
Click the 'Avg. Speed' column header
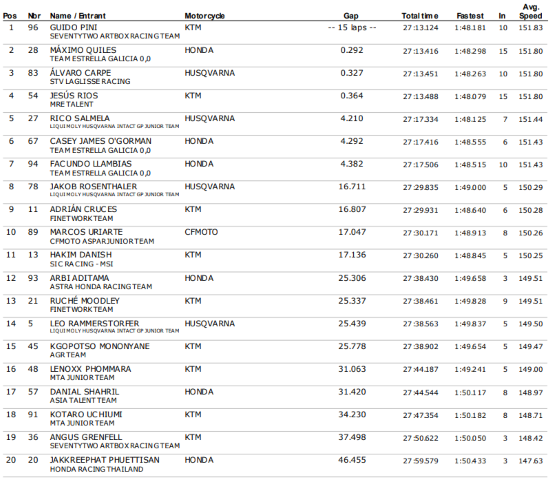pos(531,12)
